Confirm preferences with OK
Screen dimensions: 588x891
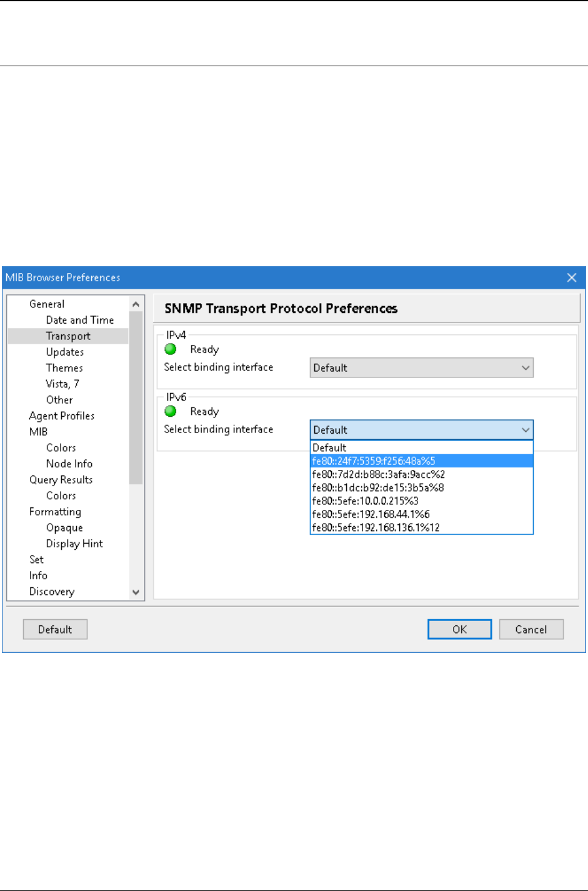tap(460, 629)
